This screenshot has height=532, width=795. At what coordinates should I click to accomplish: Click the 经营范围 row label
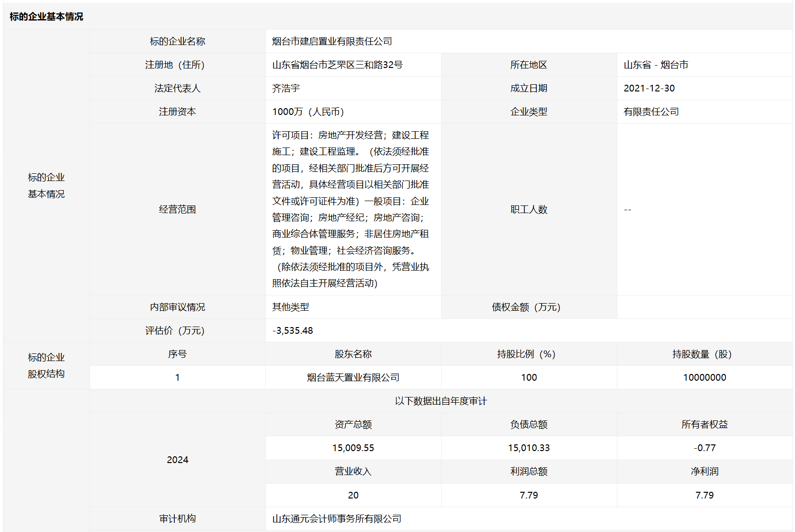(x=177, y=210)
